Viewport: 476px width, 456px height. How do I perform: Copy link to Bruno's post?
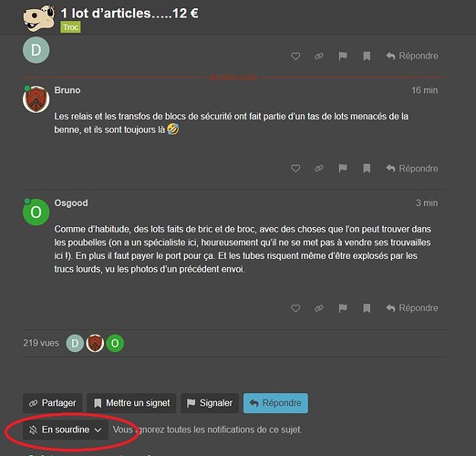coord(319,169)
